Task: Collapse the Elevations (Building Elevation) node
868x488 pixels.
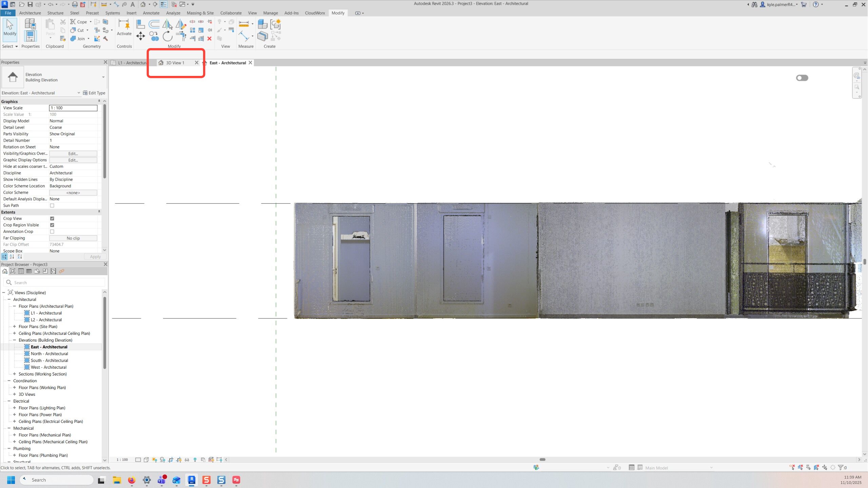Action: [15, 340]
